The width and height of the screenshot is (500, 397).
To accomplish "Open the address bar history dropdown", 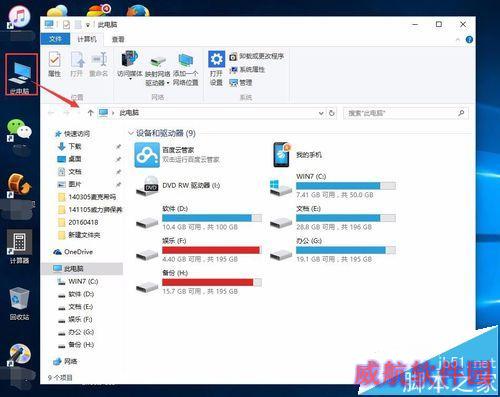I will (x=321, y=113).
